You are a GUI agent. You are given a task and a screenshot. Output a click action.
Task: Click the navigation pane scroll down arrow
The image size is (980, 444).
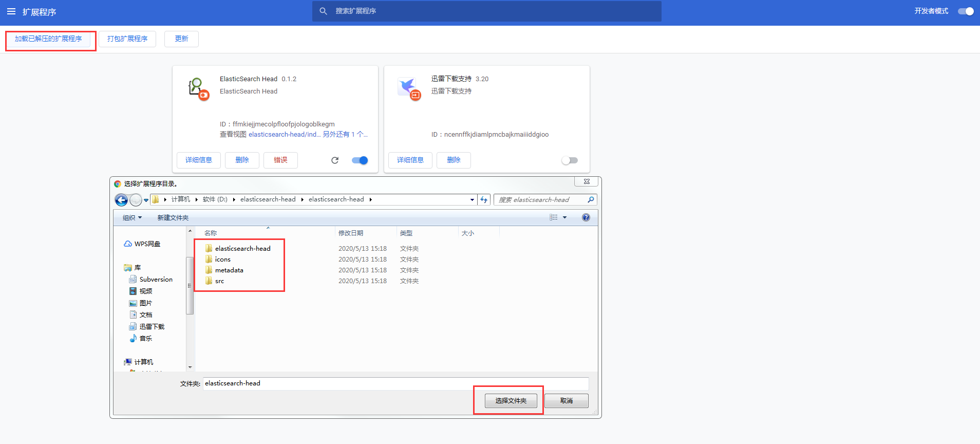190,367
